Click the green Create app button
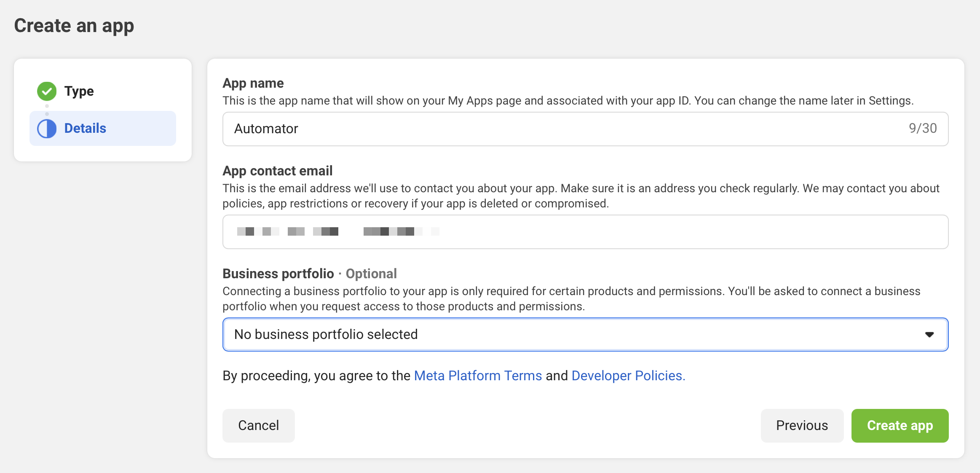Image resolution: width=980 pixels, height=473 pixels. pyautogui.click(x=900, y=425)
